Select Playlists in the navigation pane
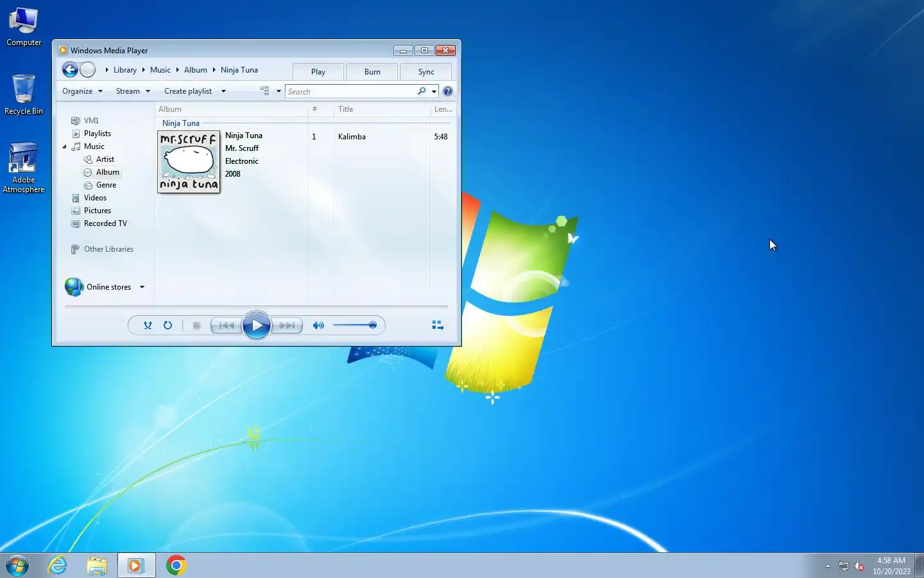 click(98, 134)
